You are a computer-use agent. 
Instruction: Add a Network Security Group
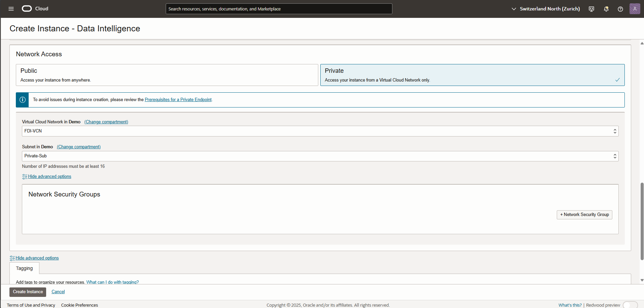584,215
